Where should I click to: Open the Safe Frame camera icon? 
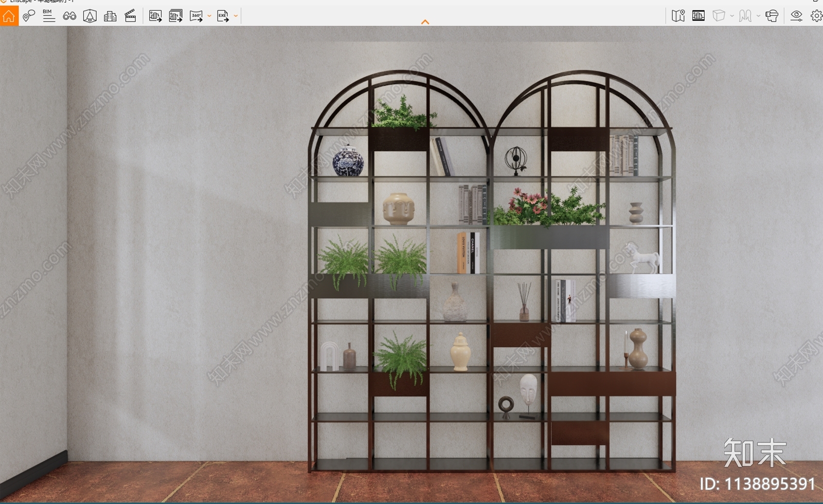pos(90,16)
